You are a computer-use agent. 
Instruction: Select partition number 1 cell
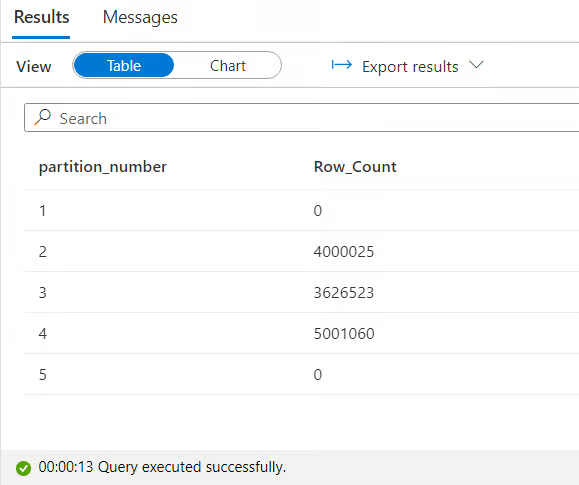(43, 211)
